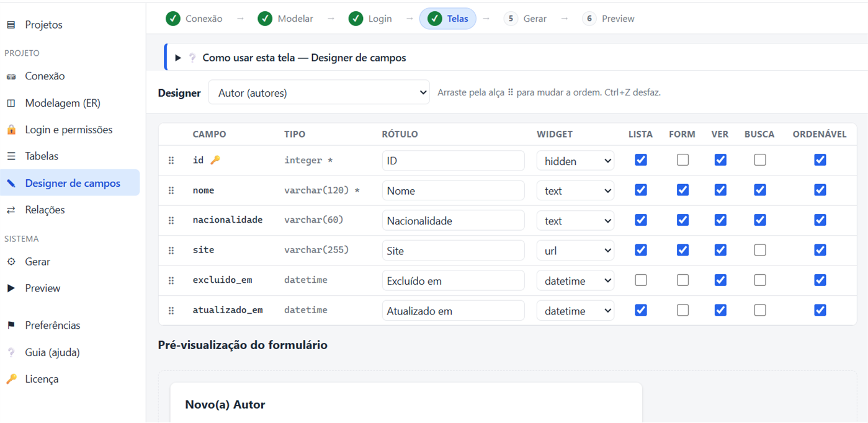The width and height of the screenshot is (868, 423).
Task: Uncheck ORDENÁVEL for the atualizado_em field
Action: click(820, 309)
